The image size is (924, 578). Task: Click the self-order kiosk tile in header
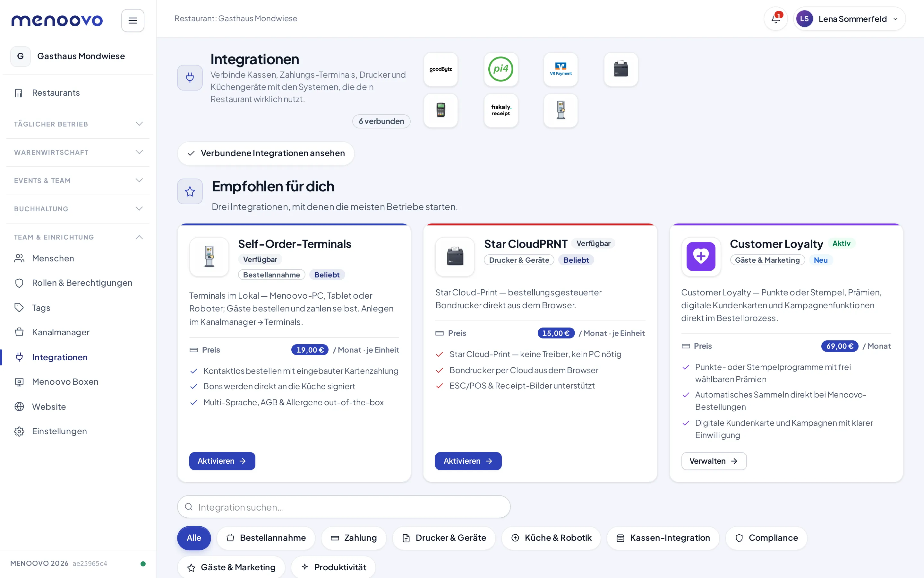tap(560, 110)
